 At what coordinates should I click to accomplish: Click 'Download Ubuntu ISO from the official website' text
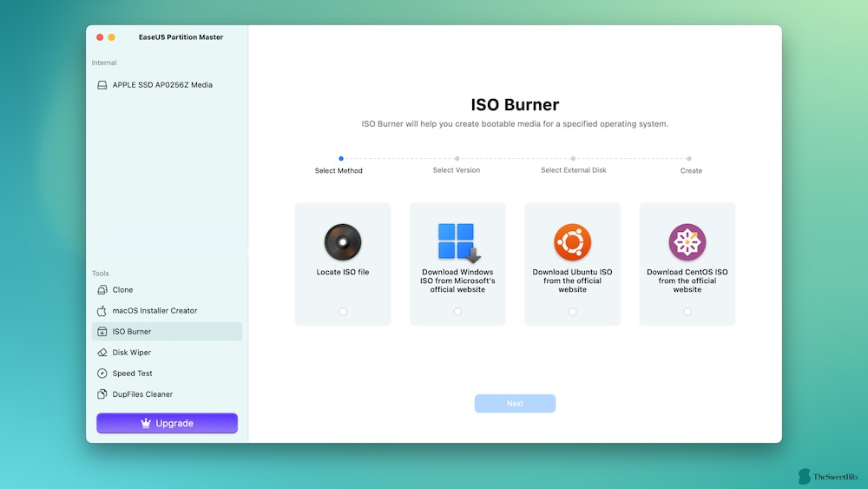572,281
